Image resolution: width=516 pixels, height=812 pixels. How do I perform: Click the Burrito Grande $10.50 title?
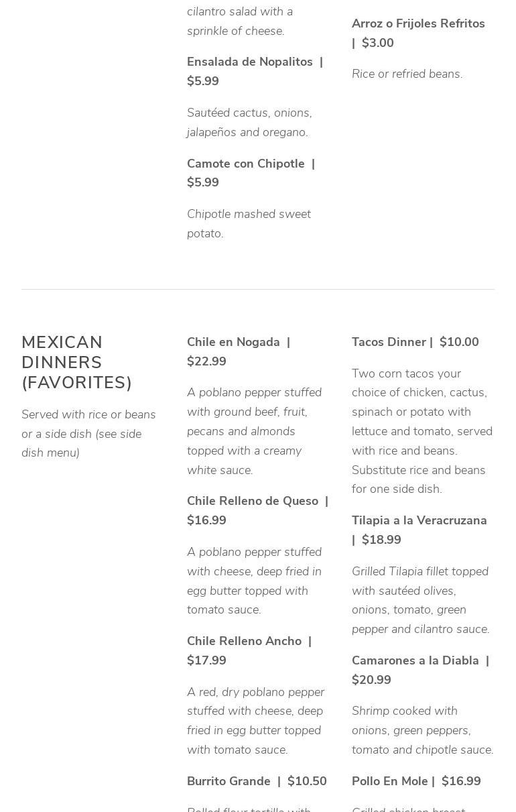(x=257, y=781)
